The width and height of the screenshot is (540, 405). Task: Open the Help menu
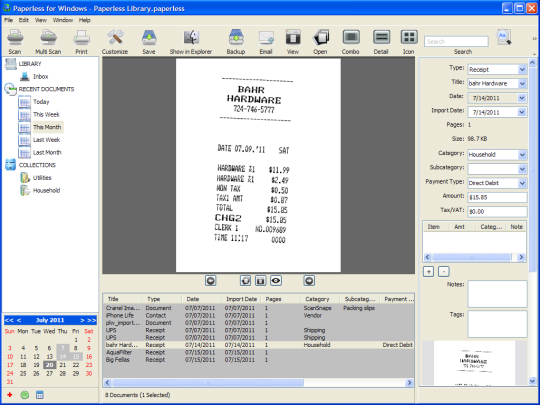[84, 20]
